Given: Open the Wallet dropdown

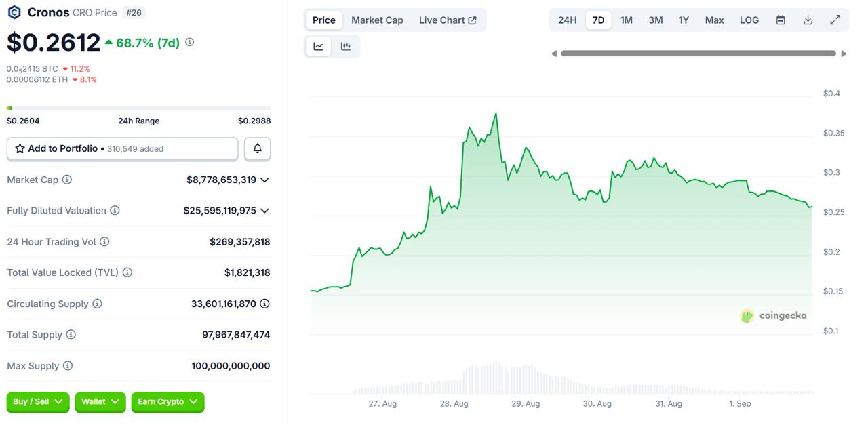Looking at the screenshot, I should pyautogui.click(x=100, y=402).
